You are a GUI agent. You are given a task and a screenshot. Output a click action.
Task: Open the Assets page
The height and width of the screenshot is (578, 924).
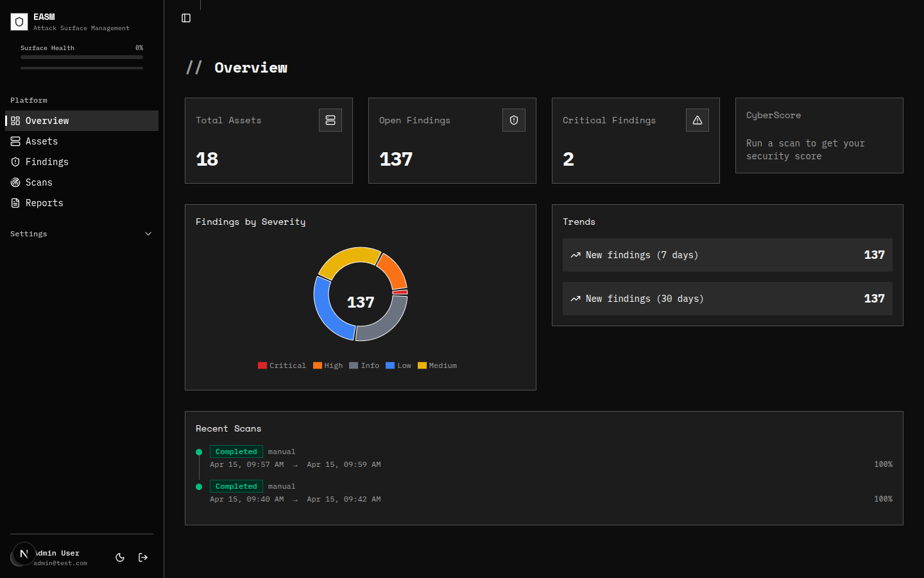[x=81, y=141]
